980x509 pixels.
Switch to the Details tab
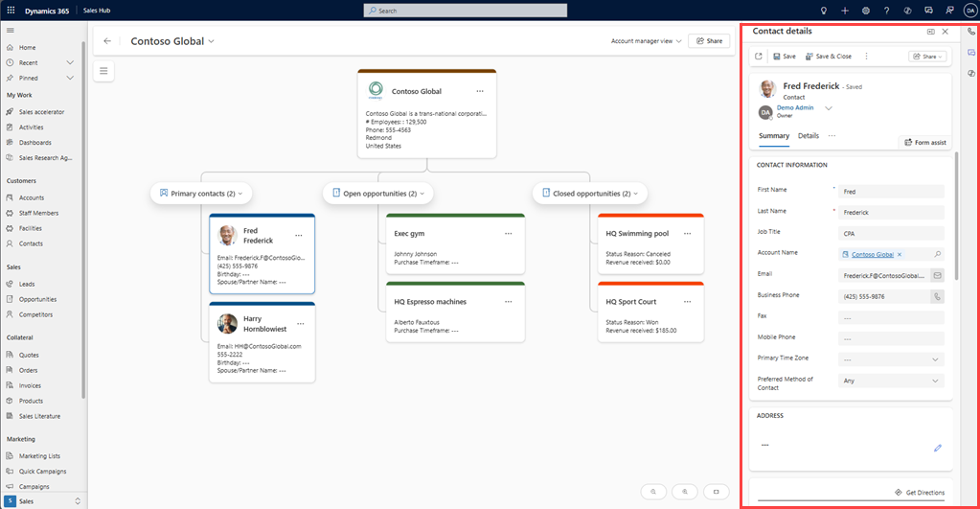809,136
